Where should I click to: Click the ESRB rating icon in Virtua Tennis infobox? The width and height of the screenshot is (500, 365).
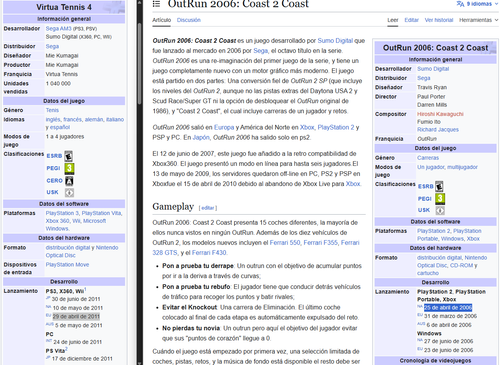[68, 156]
